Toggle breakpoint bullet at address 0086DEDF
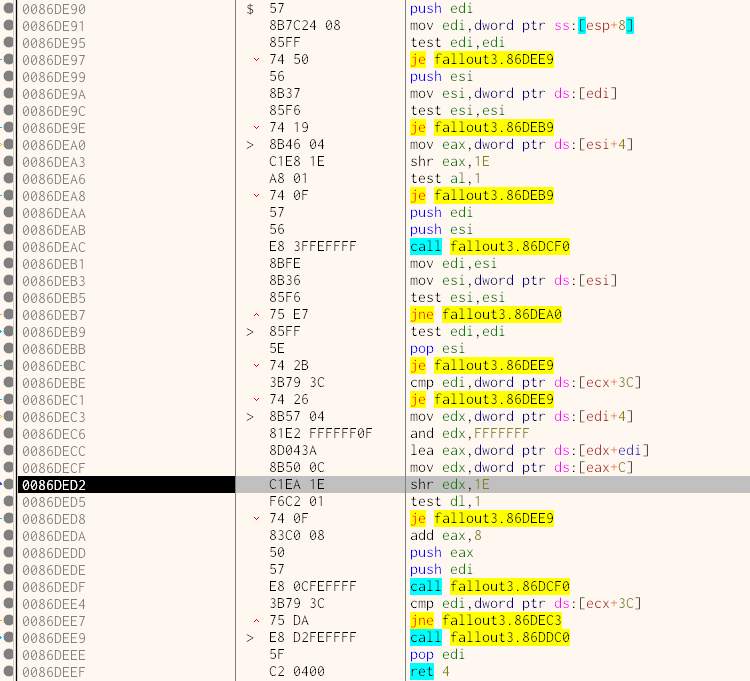 [8, 586]
